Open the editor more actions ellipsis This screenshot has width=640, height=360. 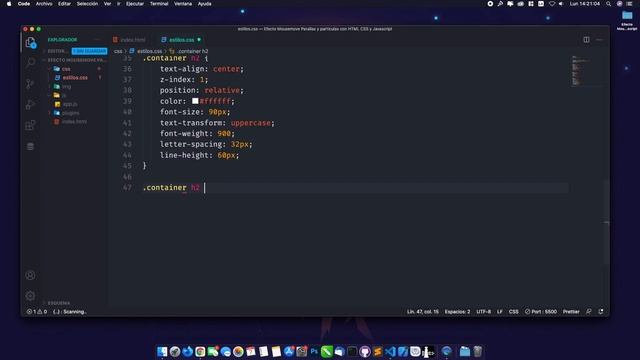599,40
